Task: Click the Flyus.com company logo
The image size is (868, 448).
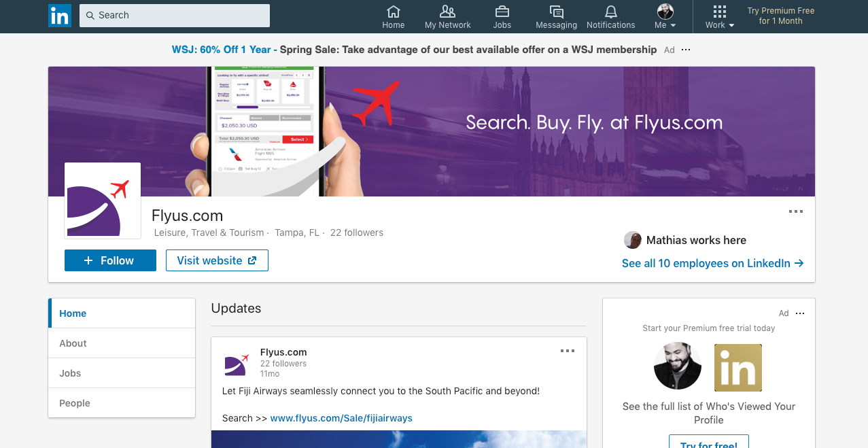Action: click(103, 201)
